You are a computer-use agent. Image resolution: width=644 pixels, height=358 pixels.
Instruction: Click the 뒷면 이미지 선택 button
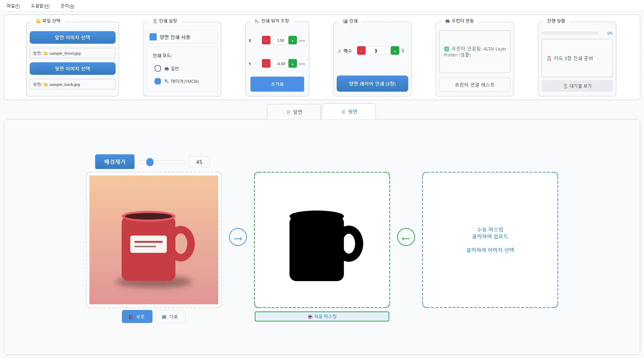[73, 68]
